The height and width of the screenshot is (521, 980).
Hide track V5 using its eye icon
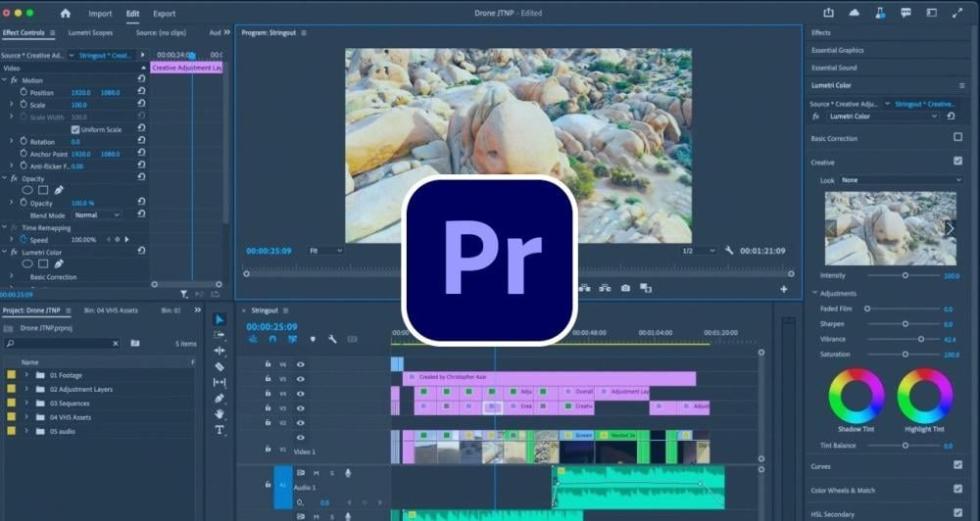pos(301,378)
